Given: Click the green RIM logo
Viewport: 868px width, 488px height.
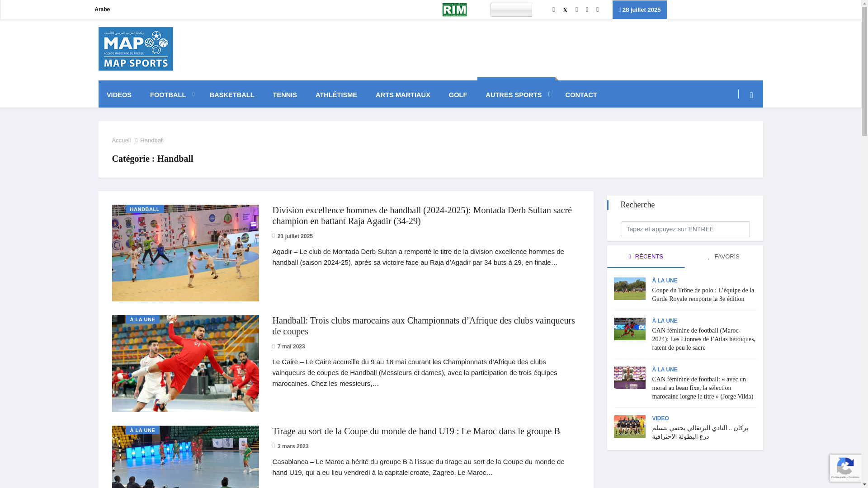Looking at the screenshot, I should point(454,9).
